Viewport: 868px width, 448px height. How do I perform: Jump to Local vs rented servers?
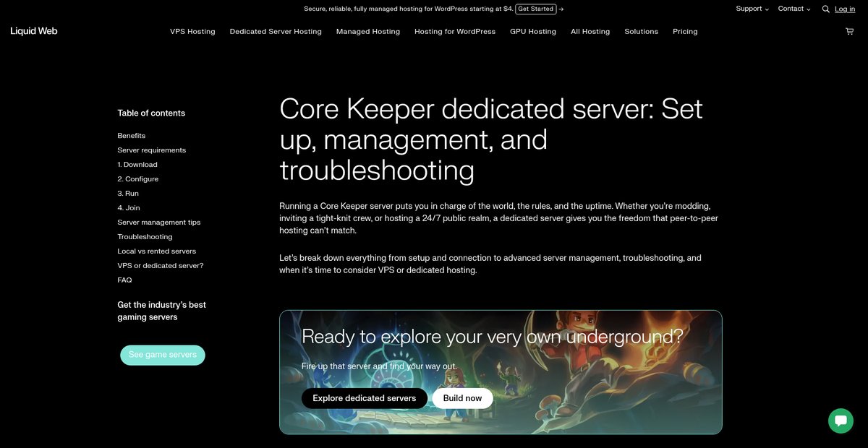pos(157,251)
